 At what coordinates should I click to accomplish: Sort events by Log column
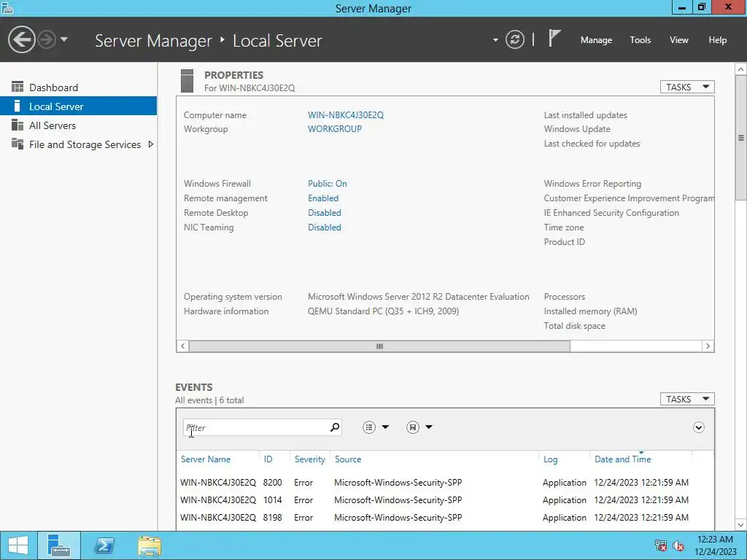point(550,459)
